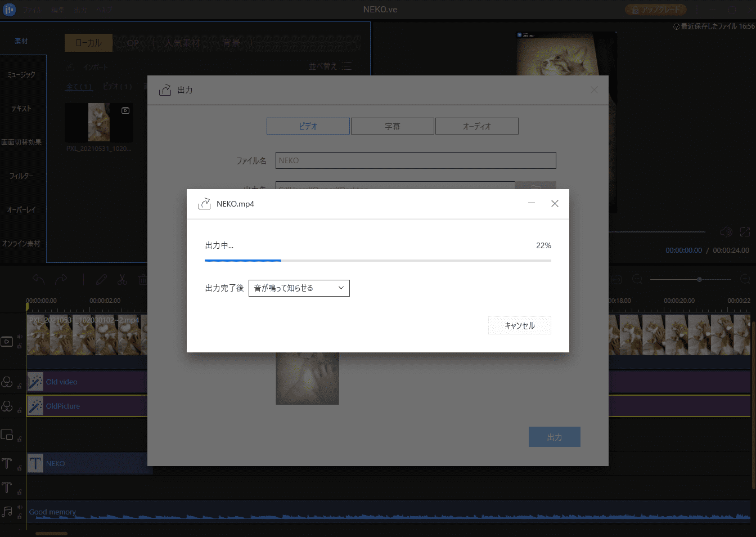Filter media by ビデオ(1)
Viewport: 756px width, 537px height.
pyautogui.click(x=118, y=87)
